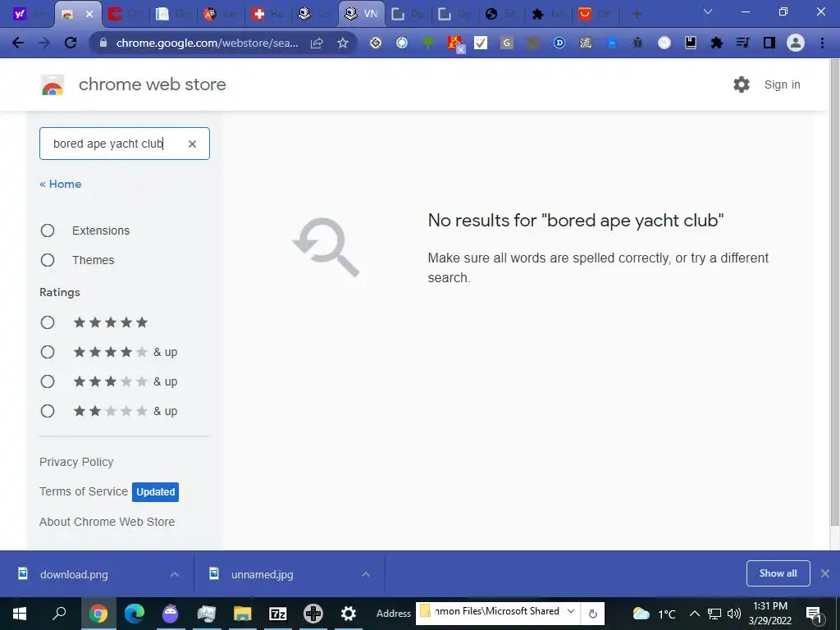Click the checkmark extension icon in toolbar
The image size is (840, 630).
(481, 43)
